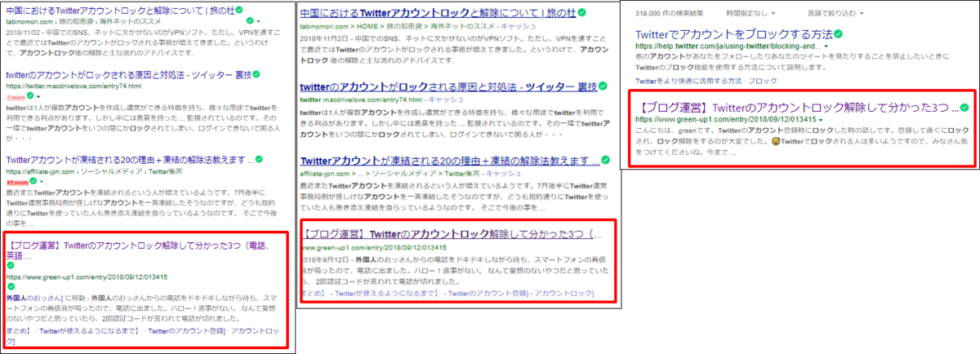Click まとめ】 sitelink in left panel
980x354 pixels.
coord(19,331)
